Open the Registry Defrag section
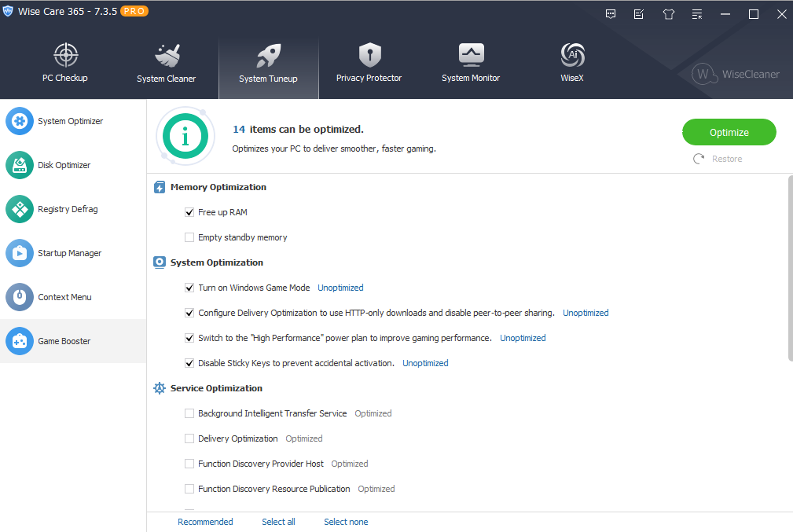 [x=69, y=209]
